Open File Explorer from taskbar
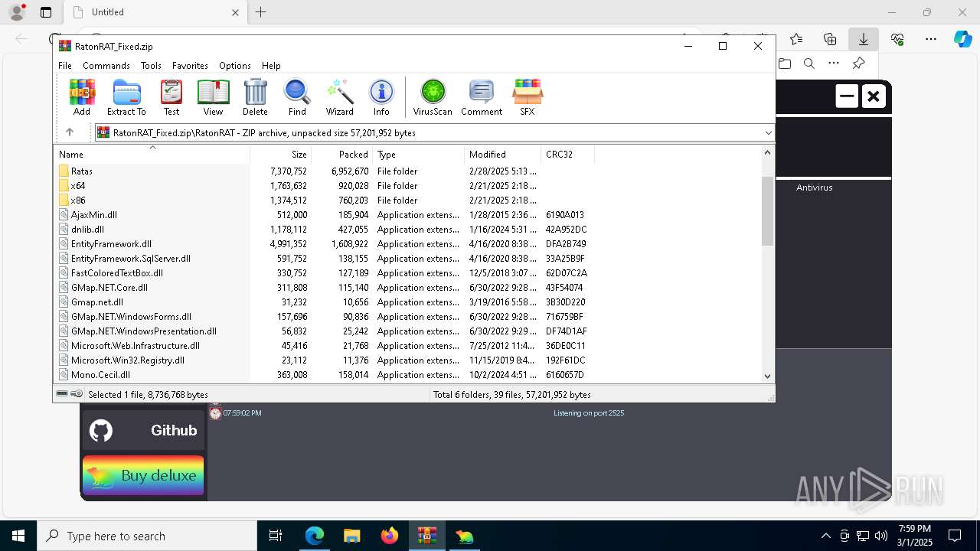This screenshot has height=551, width=980. (x=352, y=536)
